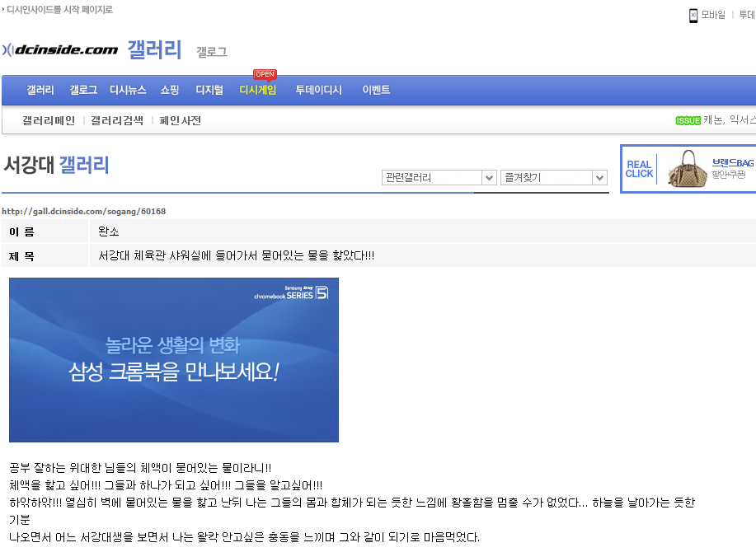
Task: Open 디시뉴스 menu item
Action: pyautogui.click(x=128, y=90)
